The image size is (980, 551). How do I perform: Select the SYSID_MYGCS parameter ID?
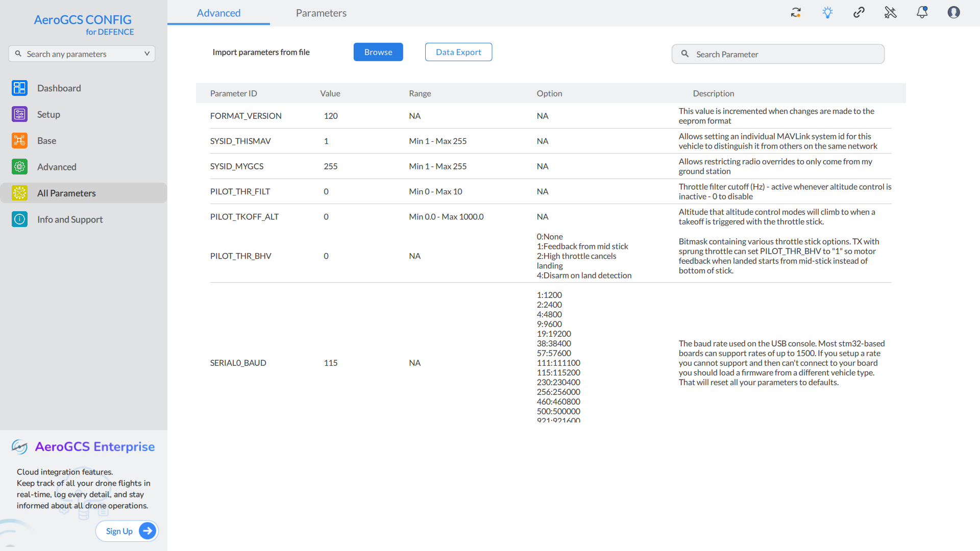point(237,166)
